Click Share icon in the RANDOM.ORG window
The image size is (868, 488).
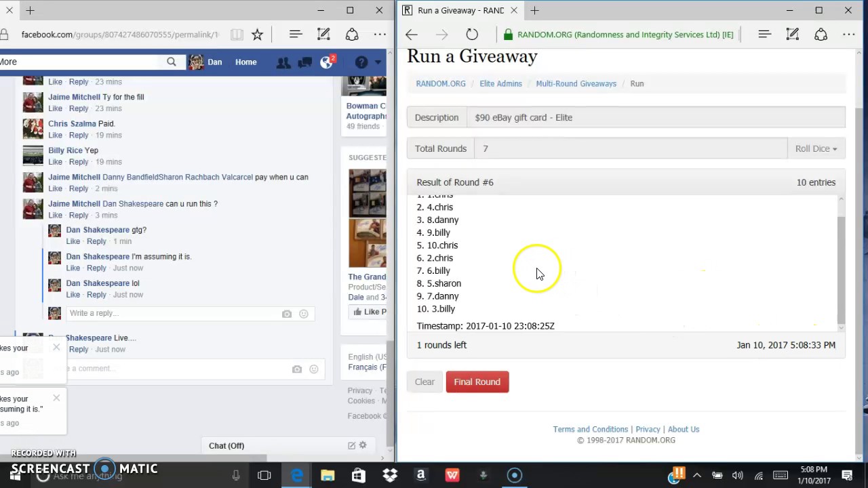pos(821,35)
